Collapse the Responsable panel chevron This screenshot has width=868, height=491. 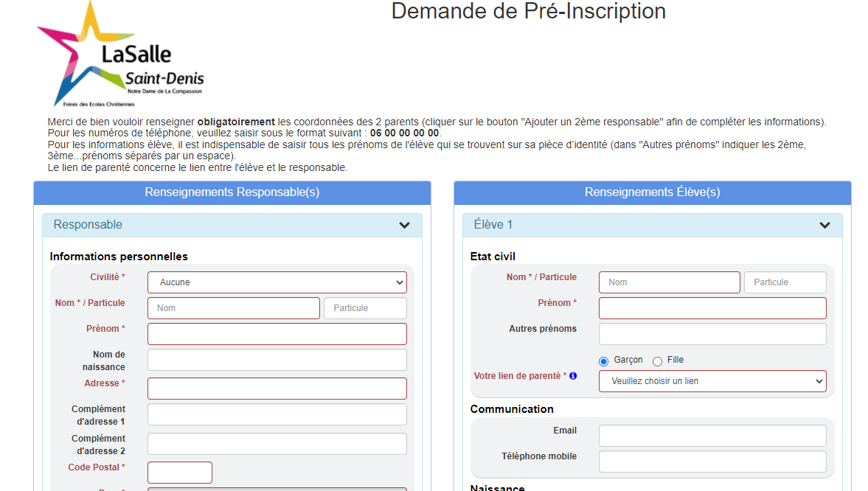[405, 226]
